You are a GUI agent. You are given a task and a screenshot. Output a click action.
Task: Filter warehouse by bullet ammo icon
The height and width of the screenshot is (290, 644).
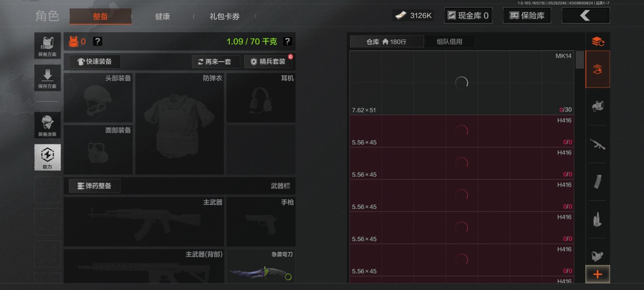pyautogui.click(x=598, y=220)
